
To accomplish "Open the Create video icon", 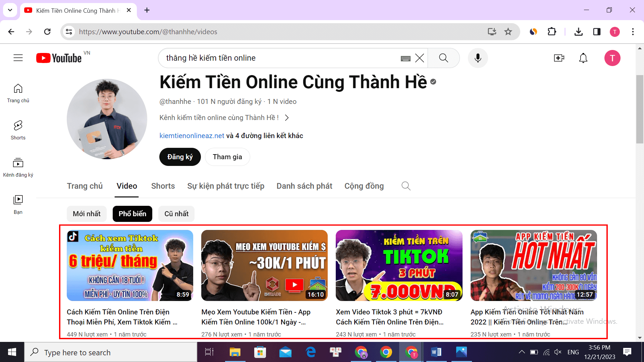I will coord(559,58).
